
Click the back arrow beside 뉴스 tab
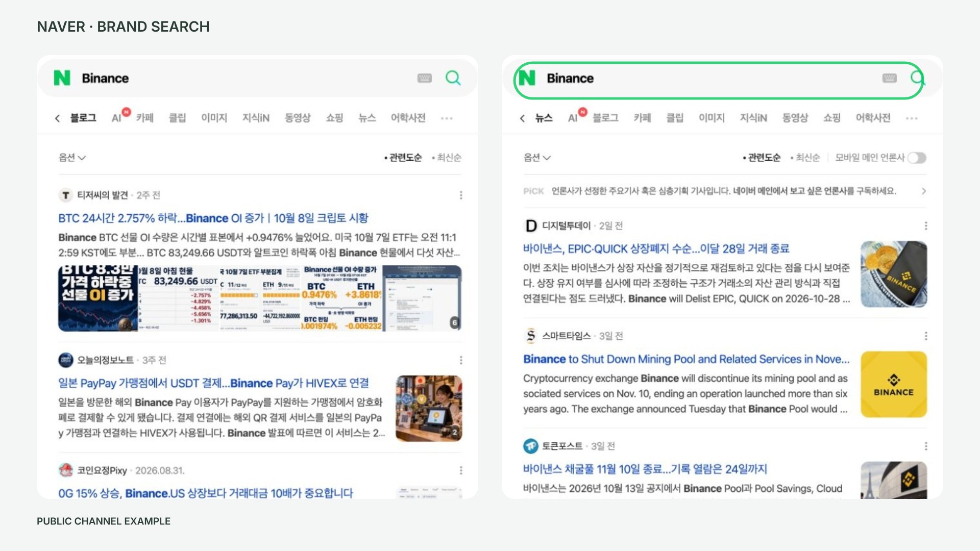522,118
